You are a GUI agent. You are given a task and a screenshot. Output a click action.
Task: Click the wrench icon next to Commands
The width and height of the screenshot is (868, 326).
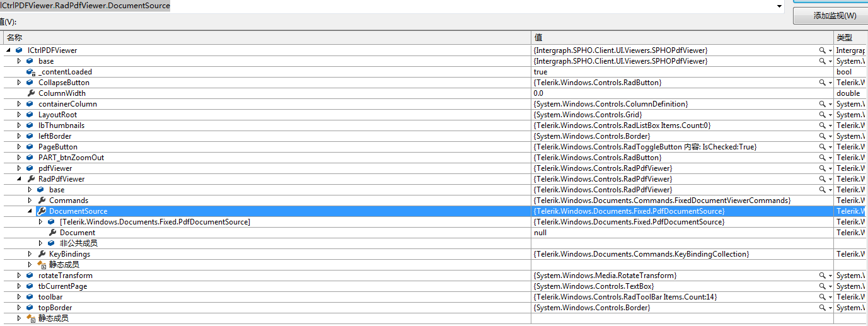(x=42, y=201)
